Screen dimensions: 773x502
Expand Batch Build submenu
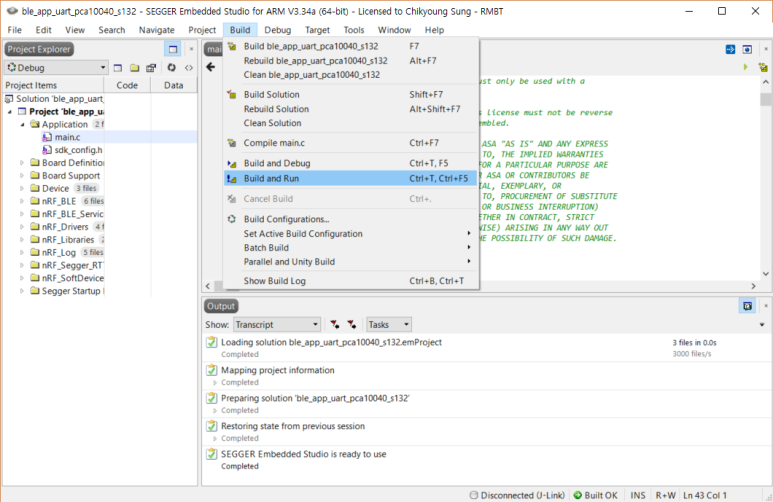point(351,248)
